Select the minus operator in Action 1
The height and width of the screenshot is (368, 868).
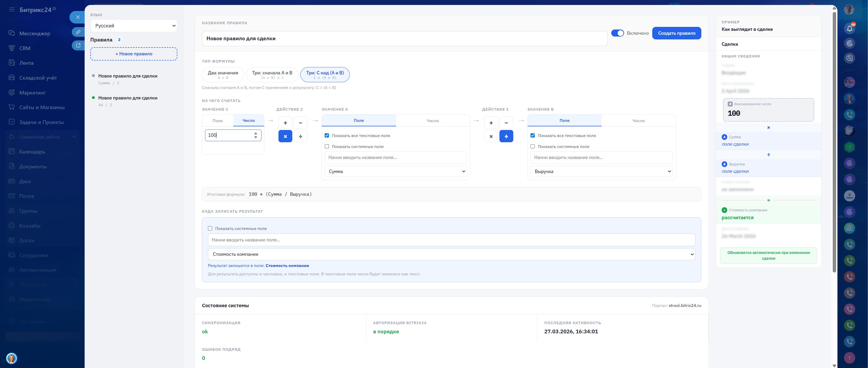point(506,123)
